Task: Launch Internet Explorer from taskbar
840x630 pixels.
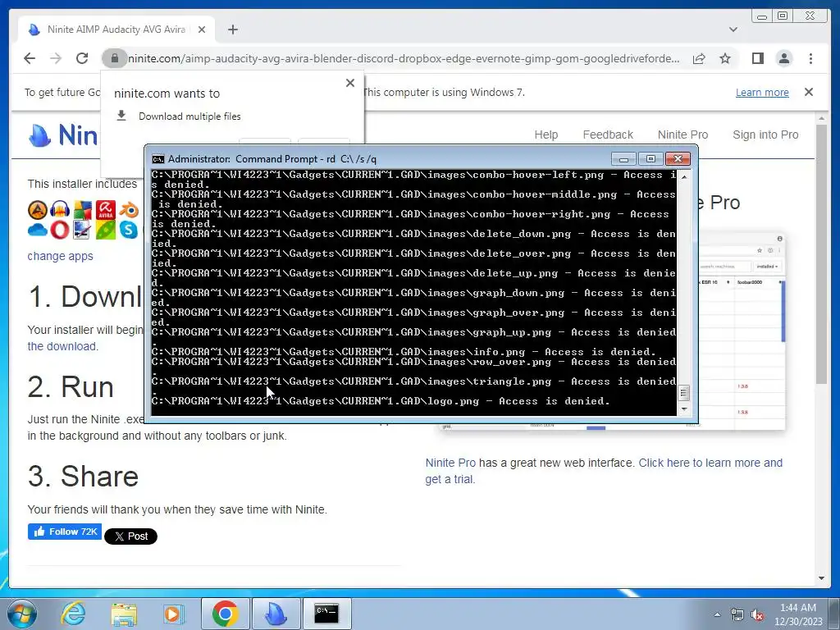Action: click(73, 614)
